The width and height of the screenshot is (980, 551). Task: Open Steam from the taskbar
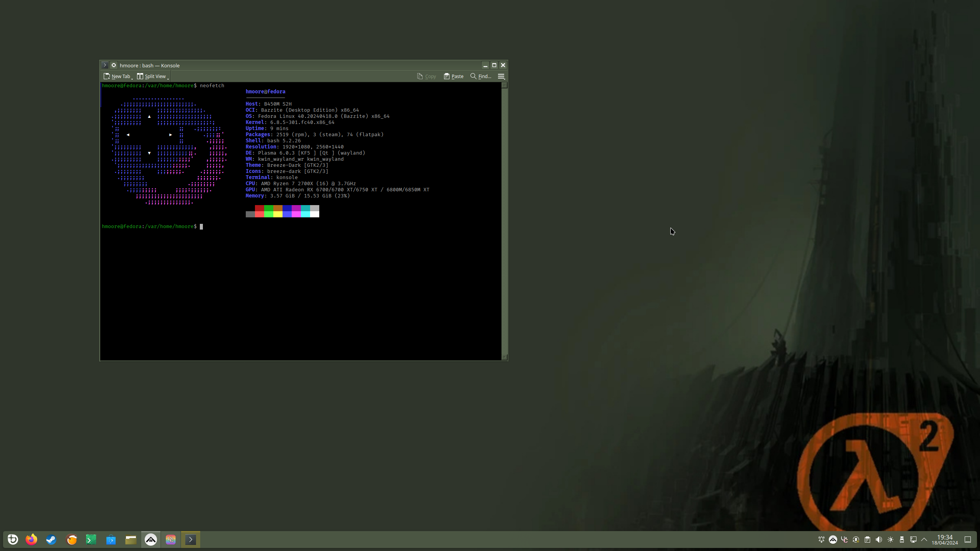[x=51, y=540]
